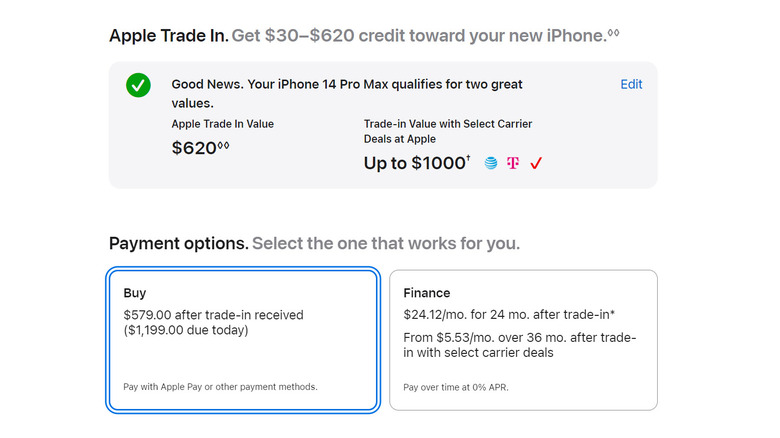
Task: Open footnote symbol after "new iPhone."
Action: coord(614,33)
